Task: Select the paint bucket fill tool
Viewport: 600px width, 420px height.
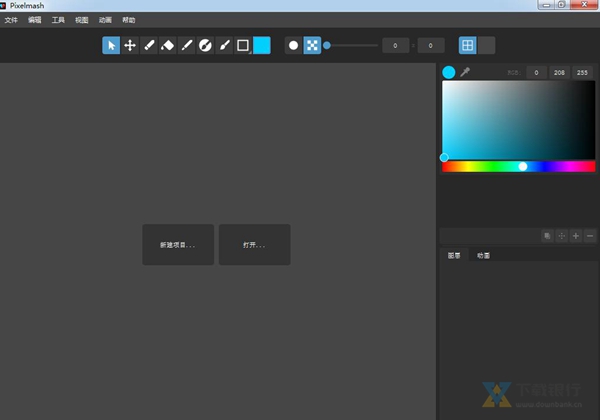Action: pos(168,46)
